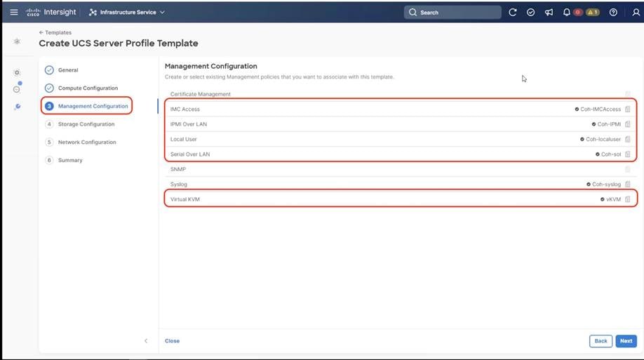Click the policy icon in Virtual KVM row

tap(628, 199)
